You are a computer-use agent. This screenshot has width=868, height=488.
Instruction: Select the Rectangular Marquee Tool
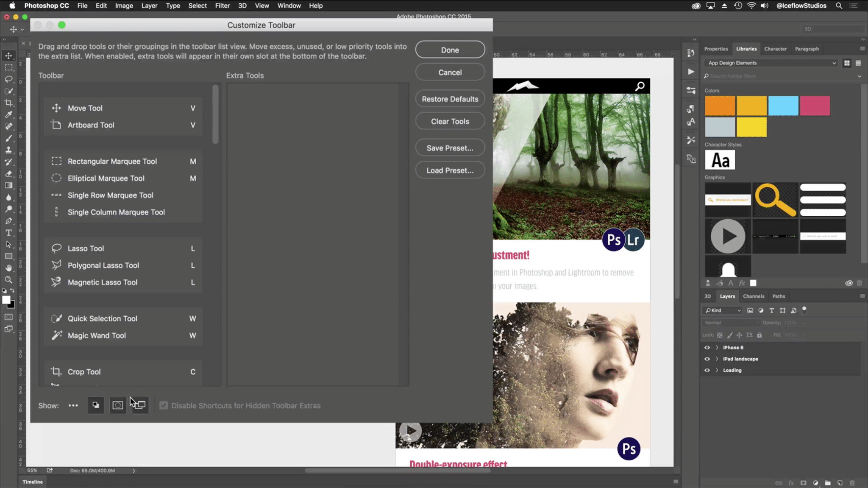point(111,161)
